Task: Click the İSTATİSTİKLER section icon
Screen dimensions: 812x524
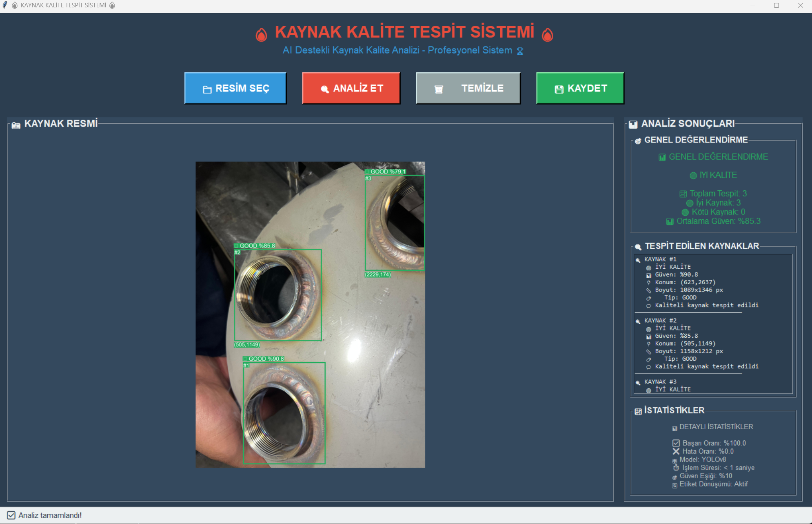Action: (x=638, y=411)
